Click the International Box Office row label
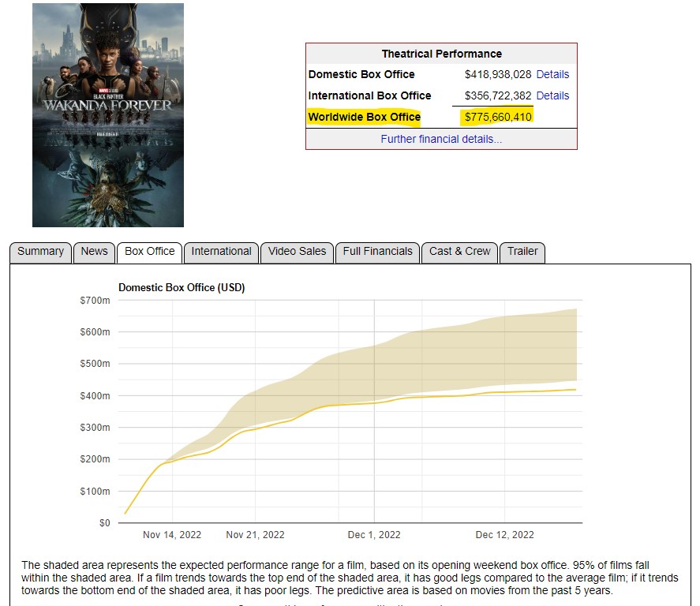Screen dimensions: 700x606 pos(369,96)
